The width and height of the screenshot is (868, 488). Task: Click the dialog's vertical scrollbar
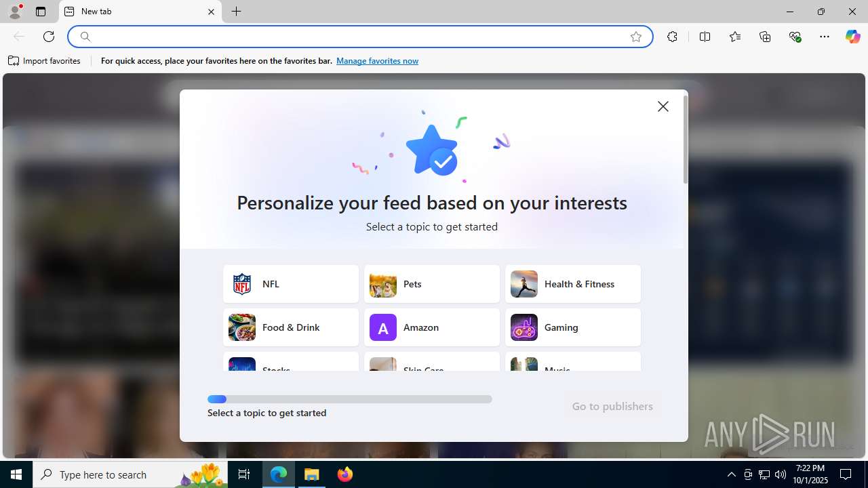click(686, 140)
